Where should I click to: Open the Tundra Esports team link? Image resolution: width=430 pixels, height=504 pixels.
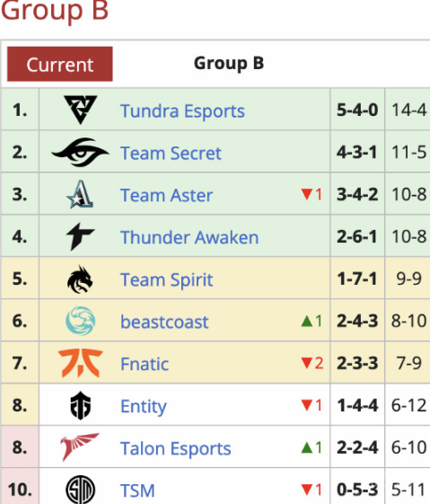click(182, 111)
